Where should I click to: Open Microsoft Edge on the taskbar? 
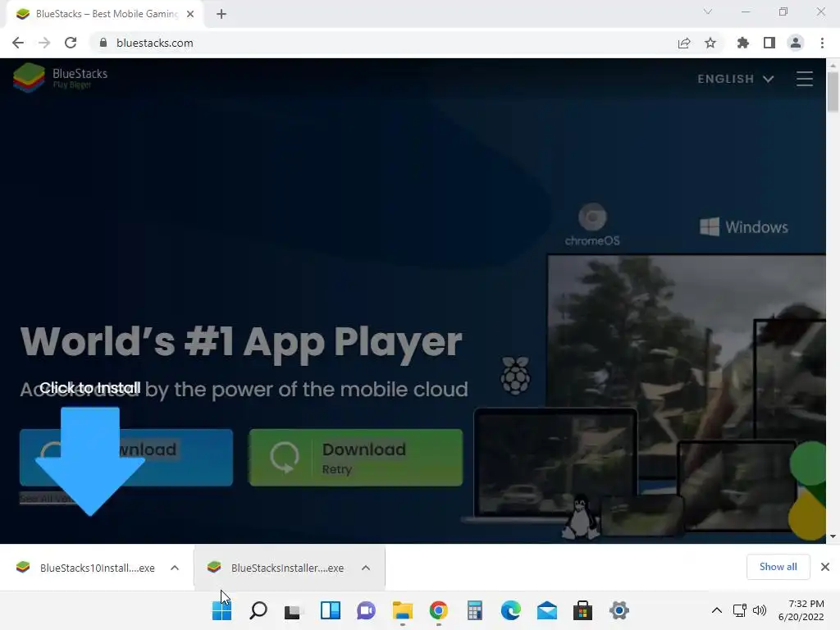[x=510, y=610]
